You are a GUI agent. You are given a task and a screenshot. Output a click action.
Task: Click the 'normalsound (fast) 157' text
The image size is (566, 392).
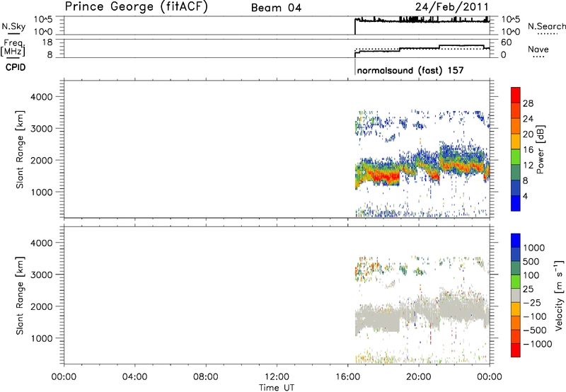coord(410,70)
